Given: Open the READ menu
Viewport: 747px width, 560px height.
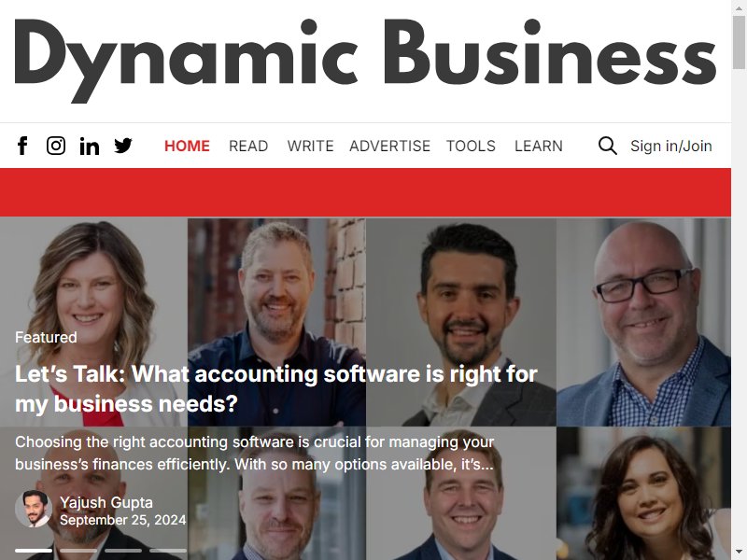Looking at the screenshot, I should click(248, 146).
